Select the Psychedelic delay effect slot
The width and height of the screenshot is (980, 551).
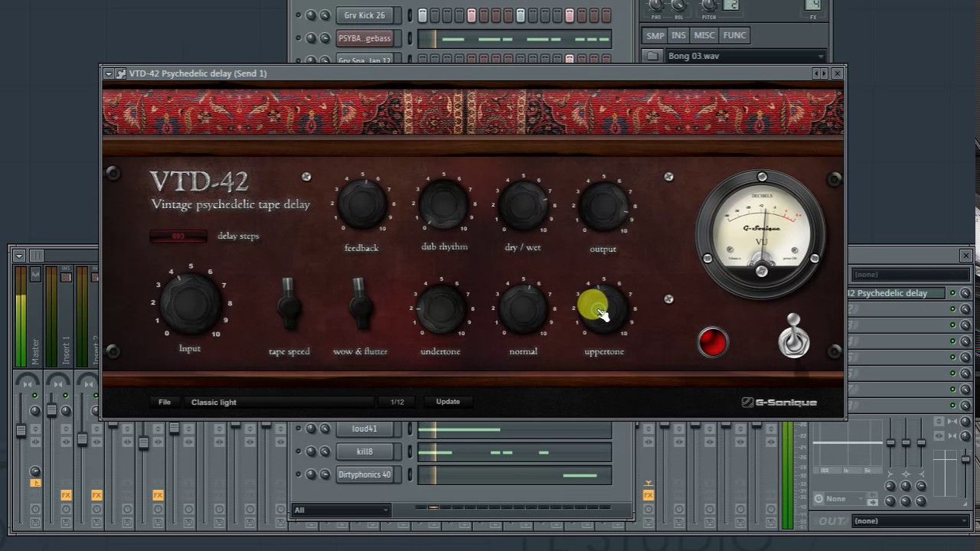[x=896, y=293]
